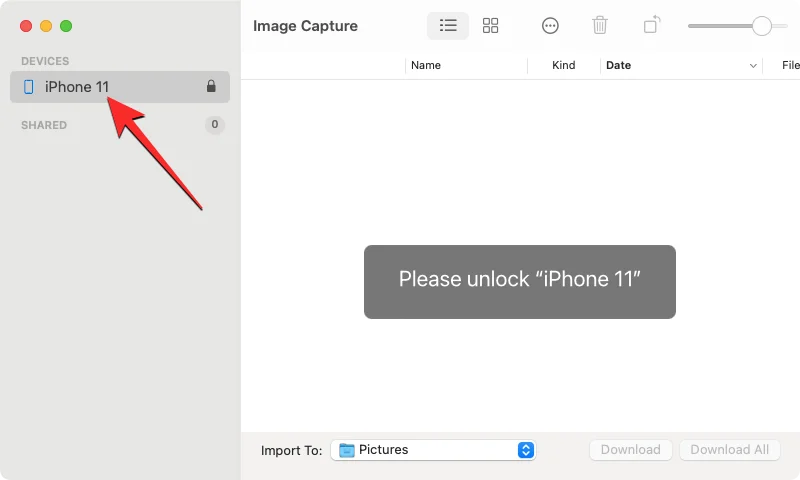
Task: Click the trash delete icon
Action: (599, 26)
